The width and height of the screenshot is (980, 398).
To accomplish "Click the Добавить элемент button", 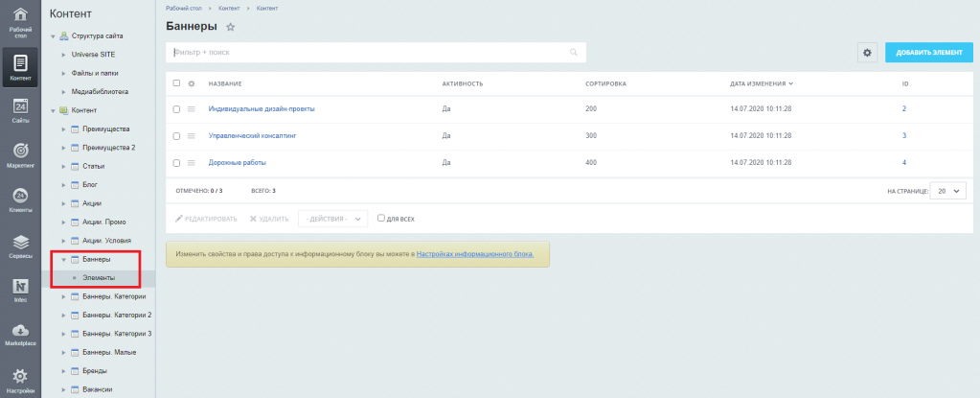I will (927, 52).
